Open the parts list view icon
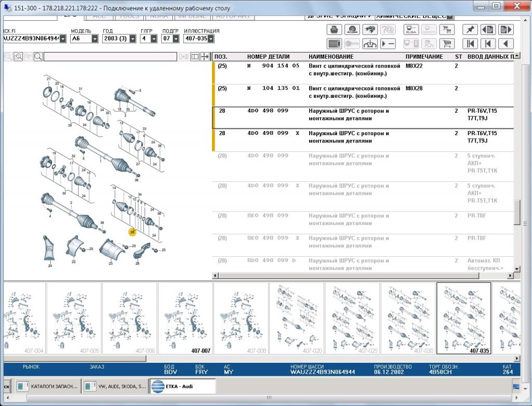Screen dimensions: 532x406 334,44
